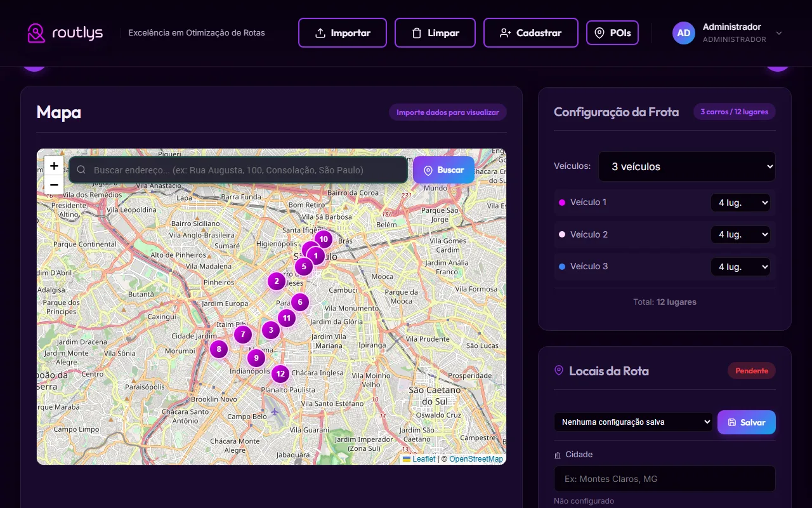The image size is (812, 508).
Task: Open the Leaflet attribution link
Action: pyautogui.click(x=419, y=459)
